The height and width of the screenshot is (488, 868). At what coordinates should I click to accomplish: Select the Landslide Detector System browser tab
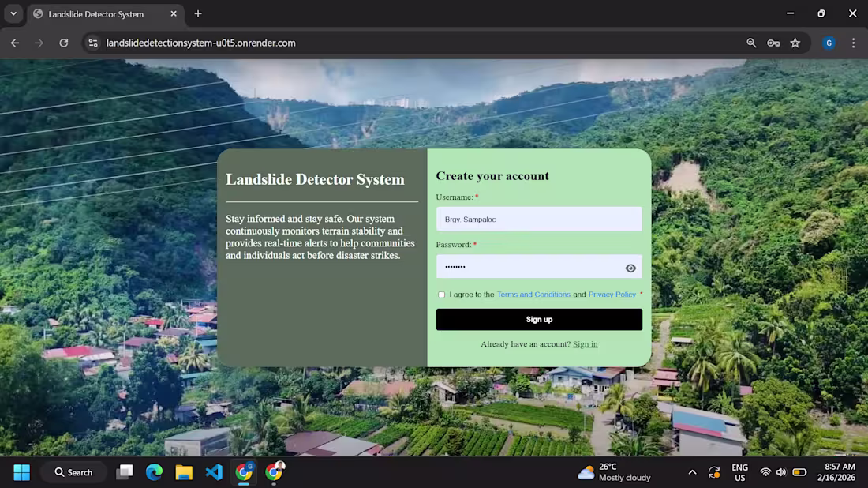point(95,13)
